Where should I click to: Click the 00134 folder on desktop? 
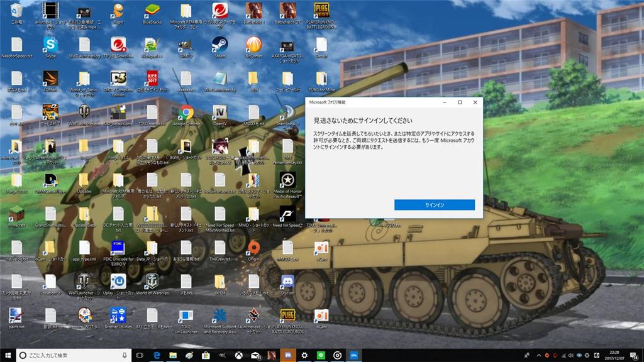coord(219,285)
